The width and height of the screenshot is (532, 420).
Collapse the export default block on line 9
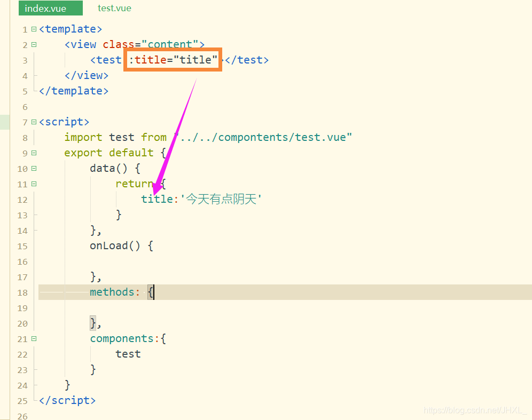click(x=34, y=153)
